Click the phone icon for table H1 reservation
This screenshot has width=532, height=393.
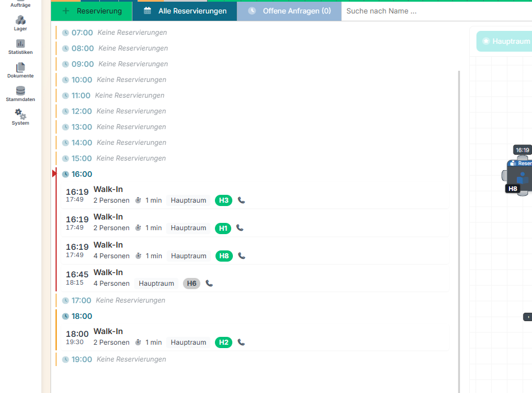(x=240, y=228)
